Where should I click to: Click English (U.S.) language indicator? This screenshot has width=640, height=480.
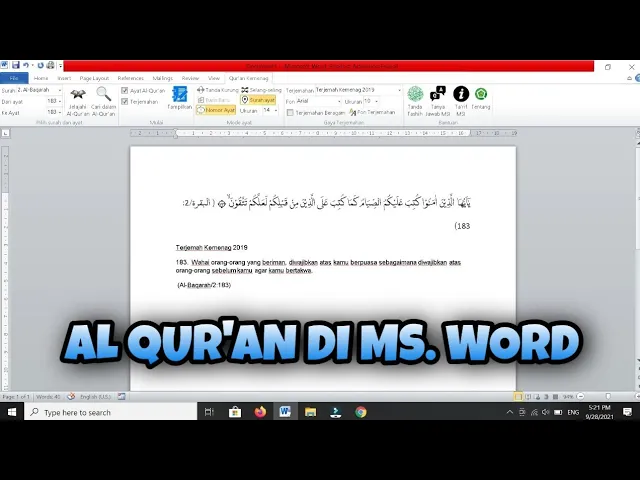95,397
